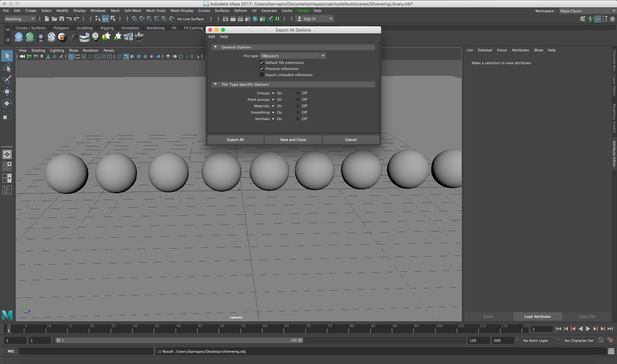Click Save and Close button

click(293, 140)
